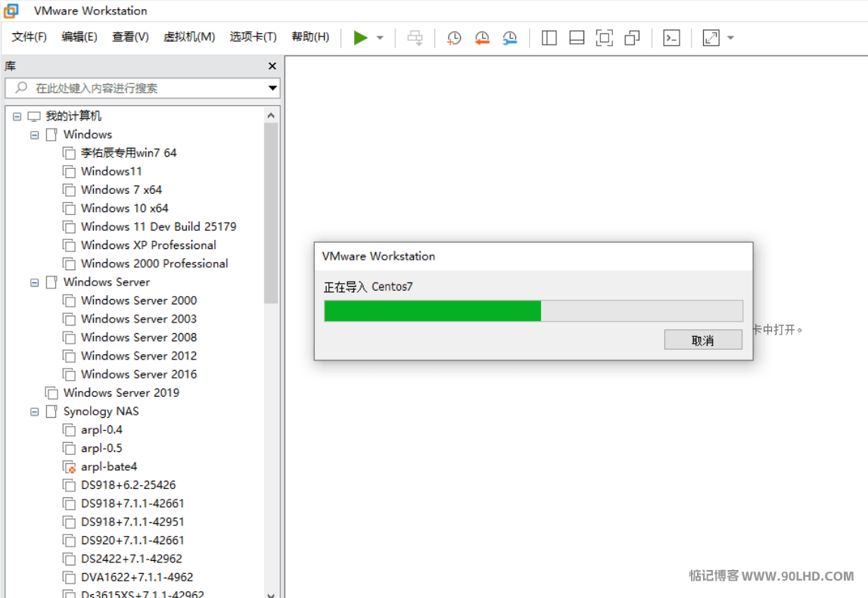Open the 帮助(H) menu
Viewport: 868px width, 598px height.
pyautogui.click(x=310, y=36)
